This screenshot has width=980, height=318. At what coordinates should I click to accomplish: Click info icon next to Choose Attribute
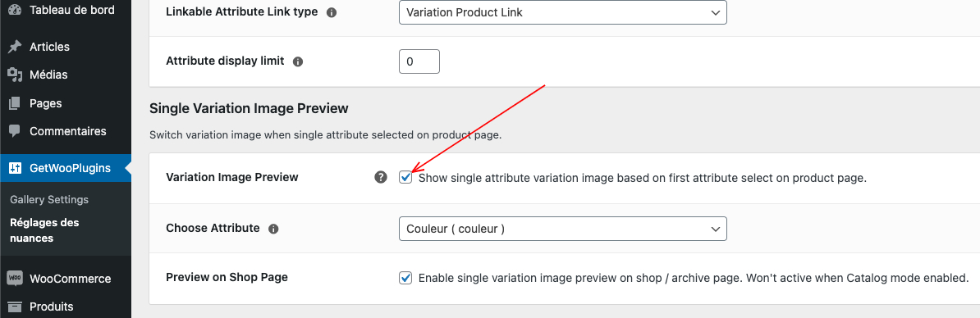coord(273,229)
